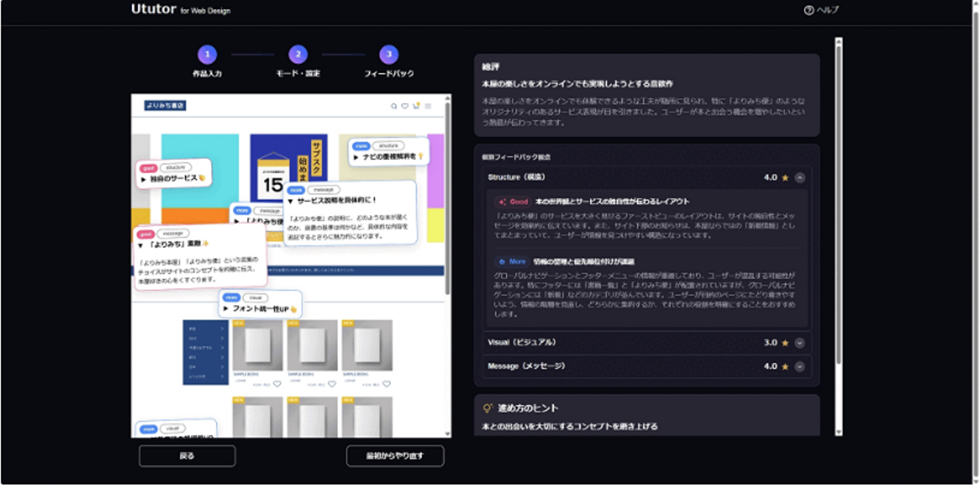Click the good tag on 独自のサービス
This screenshot has height=486, width=980.
148,167
